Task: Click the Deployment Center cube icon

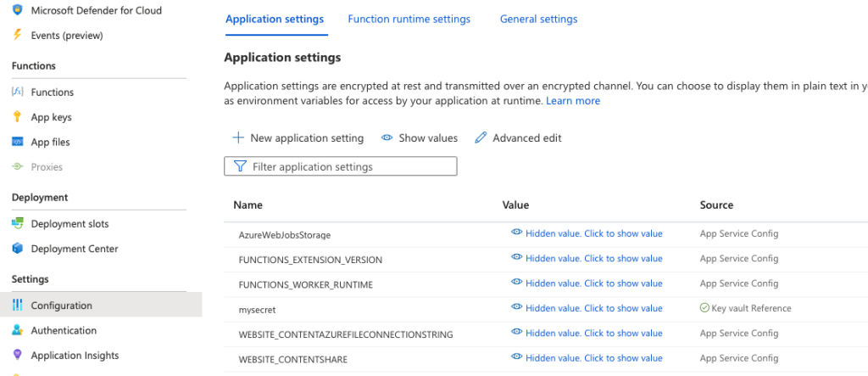Action: pyautogui.click(x=17, y=249)
